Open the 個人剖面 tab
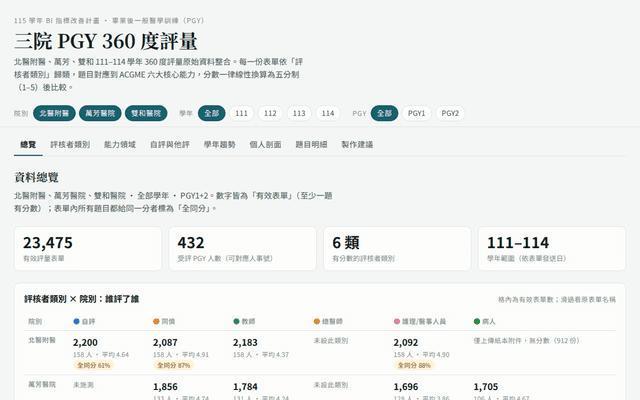 265,144
